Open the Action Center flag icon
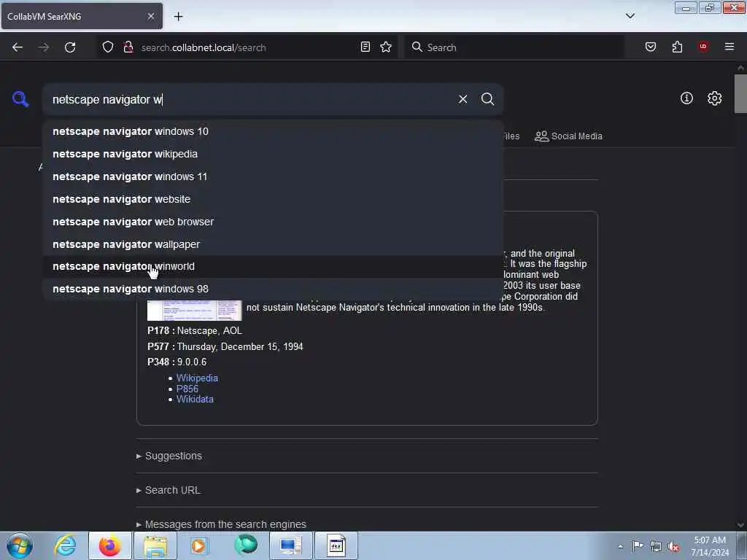The height and width of the screenshot is (560, 747). point(638,546)
